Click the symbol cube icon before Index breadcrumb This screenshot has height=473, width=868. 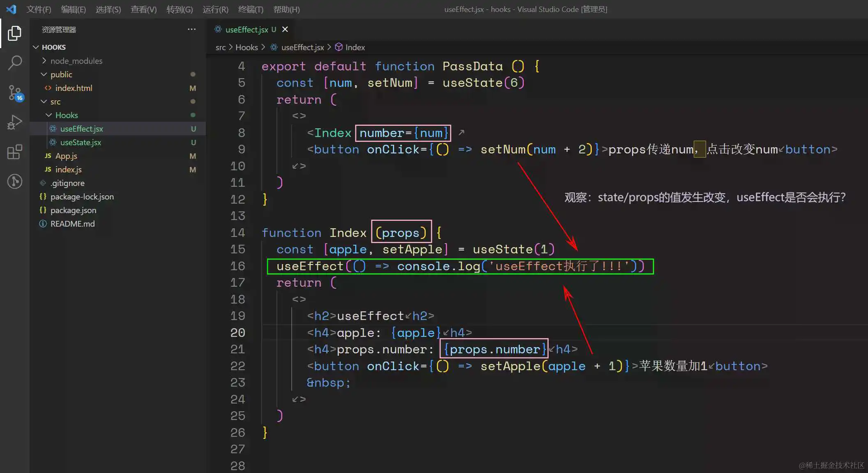(339, 47)
